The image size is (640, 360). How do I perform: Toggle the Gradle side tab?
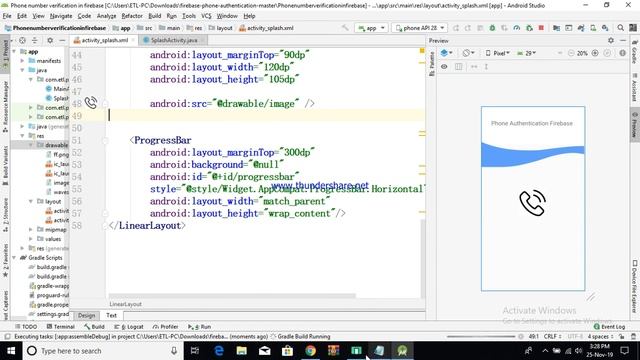[x=635, y=52]
